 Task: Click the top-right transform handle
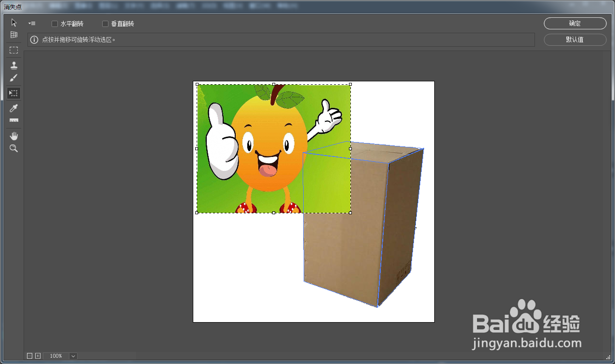[x=350, y=84]
